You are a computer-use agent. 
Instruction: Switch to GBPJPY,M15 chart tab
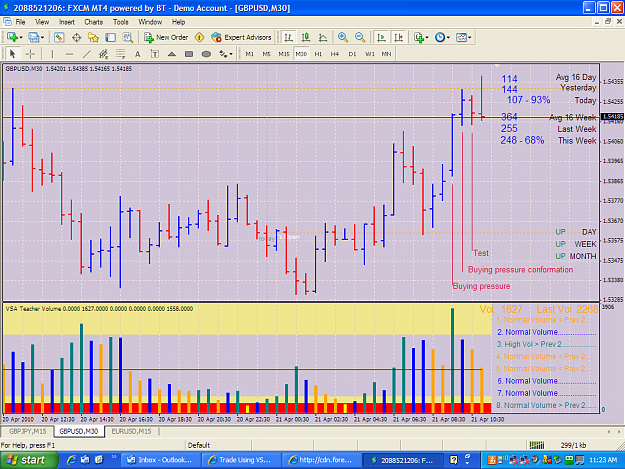(28, 431)
